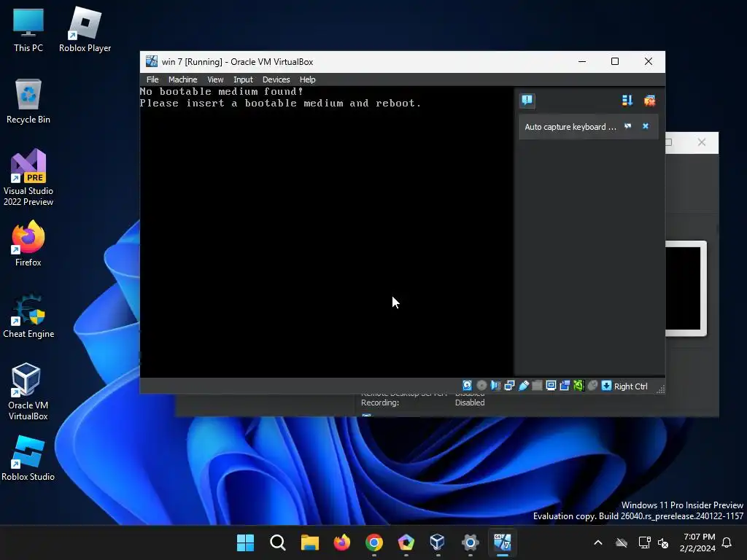747x560 pixels.
Task: Select Roblox Studio desktop shortcut
Action: (28, 458)
